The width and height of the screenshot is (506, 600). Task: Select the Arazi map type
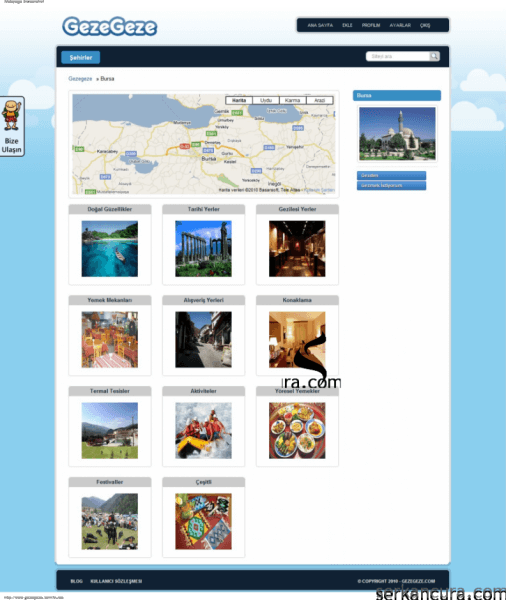(x=320, y=100)
